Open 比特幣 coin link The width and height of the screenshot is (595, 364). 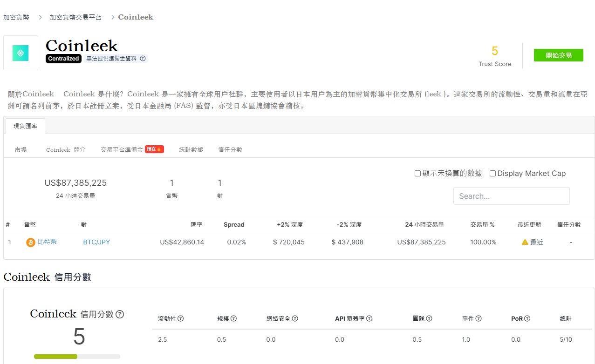(x=47, y=242)
